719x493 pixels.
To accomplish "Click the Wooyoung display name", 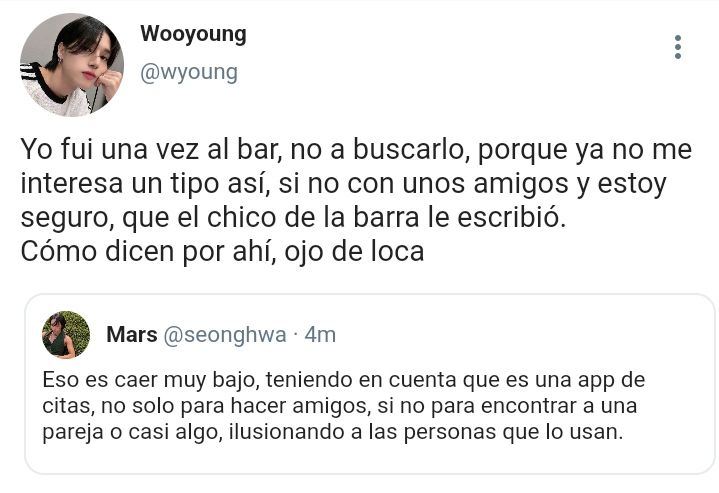I will click(194, 35).
